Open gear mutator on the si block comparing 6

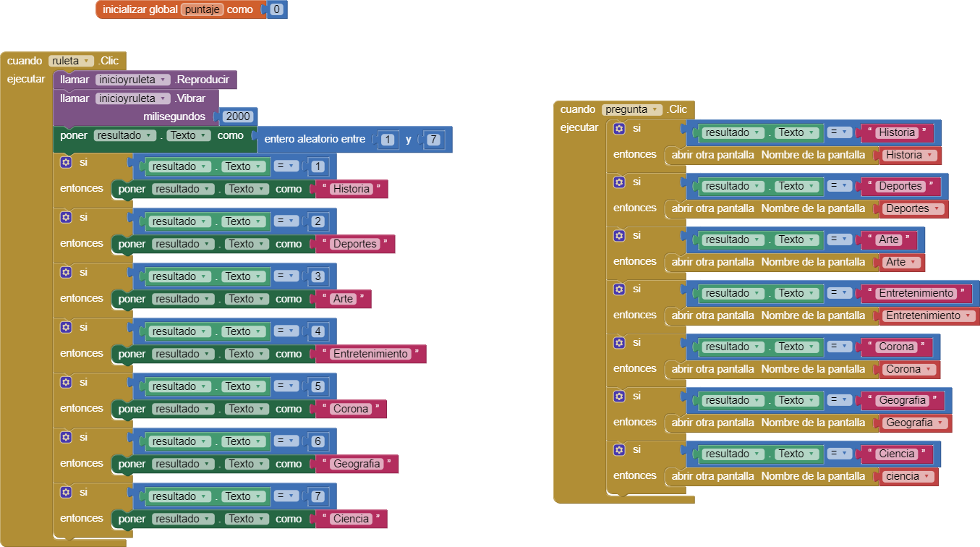[66, 437]
